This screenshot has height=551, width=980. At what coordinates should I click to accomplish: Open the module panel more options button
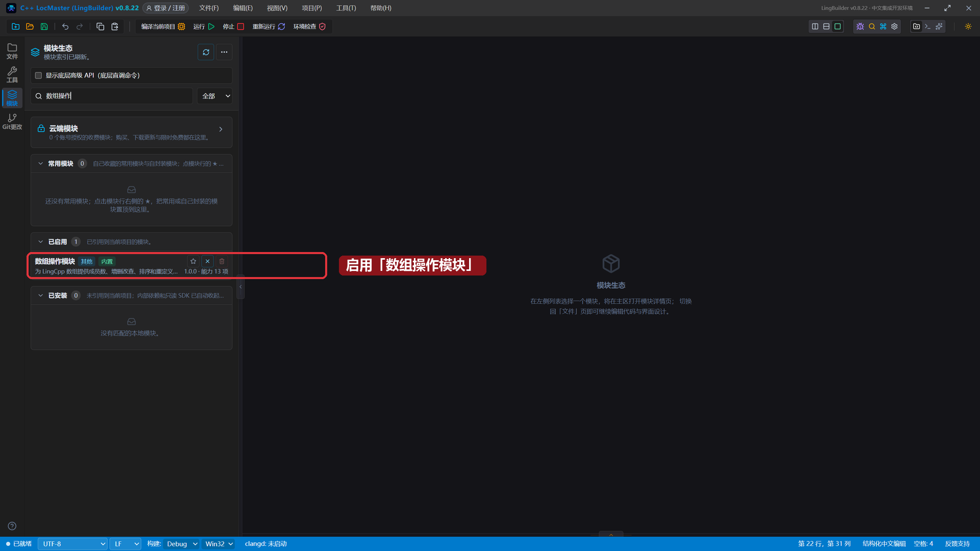224,52
